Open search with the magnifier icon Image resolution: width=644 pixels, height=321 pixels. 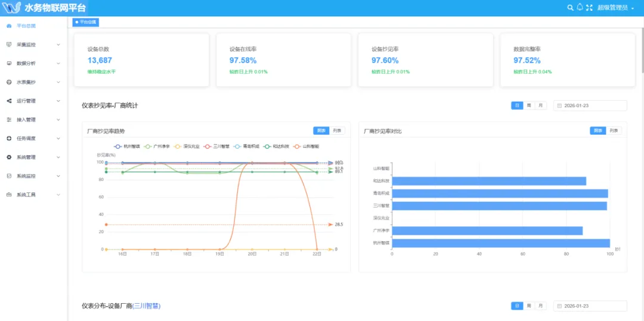click(x=570, y=7)
